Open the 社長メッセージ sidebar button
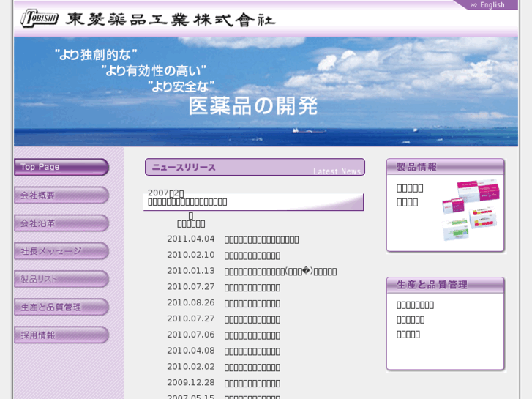Viewport: 532px width, 399px height. (61, 251)
